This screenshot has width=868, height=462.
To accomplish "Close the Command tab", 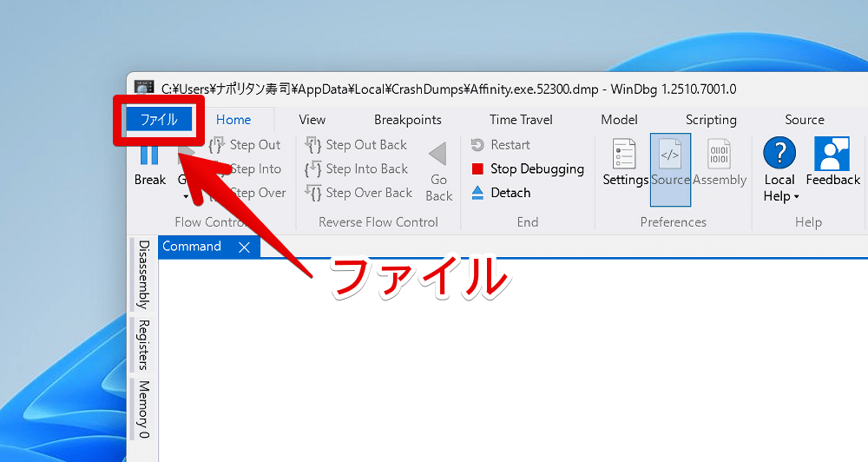I will coord(244,247).
